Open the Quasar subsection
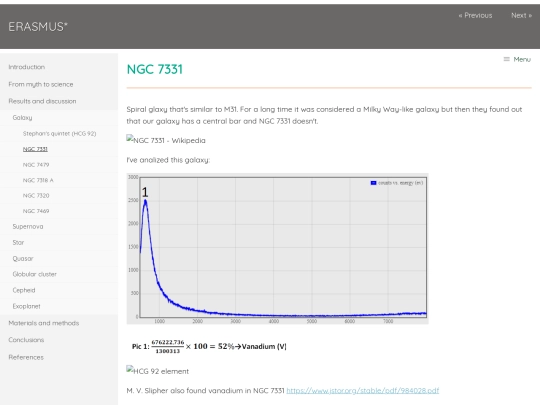Viewport: 540px width, 405px height. coord(23,258)
